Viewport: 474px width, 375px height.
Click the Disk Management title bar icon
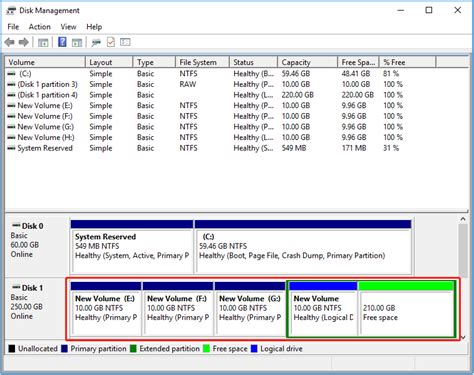[11, 11]
